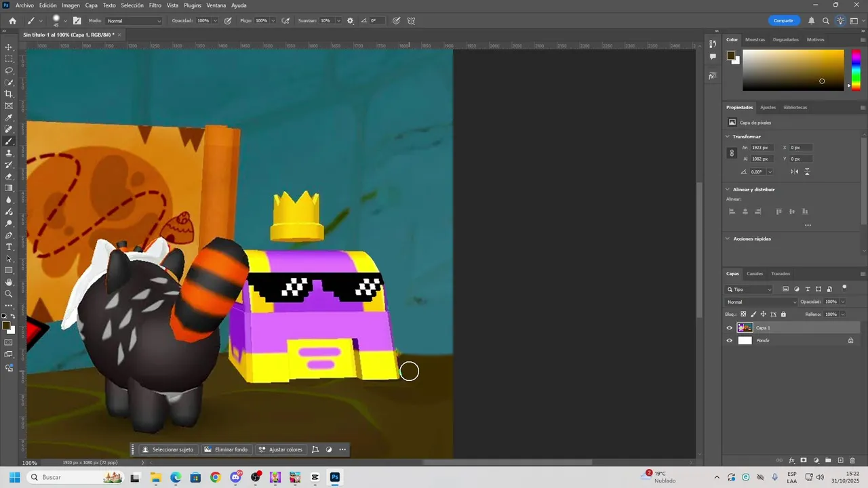Toggle lock all padlock in Layers
Viewport: 868px width, 488px height.
[783, 314]
